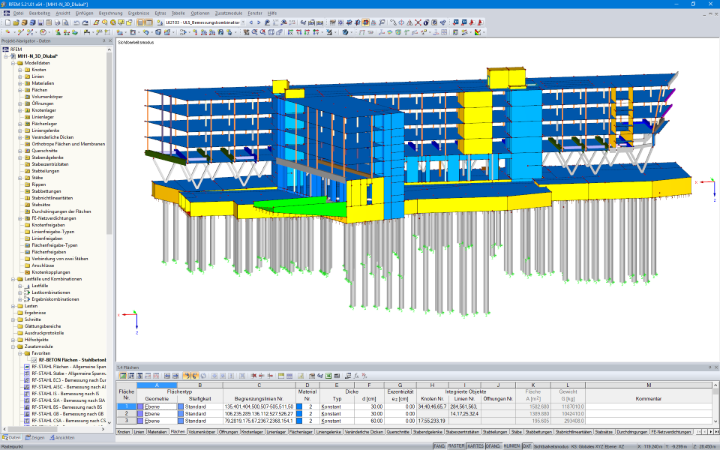Screen dimensions: 720x450
Task: Click the navigator vertical scrollbar
Action: 109,142
